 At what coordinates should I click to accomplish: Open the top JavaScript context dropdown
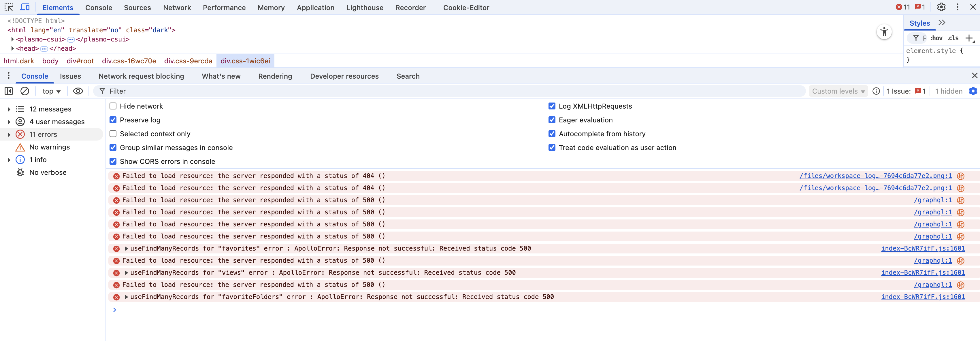[x=51, y=91]
